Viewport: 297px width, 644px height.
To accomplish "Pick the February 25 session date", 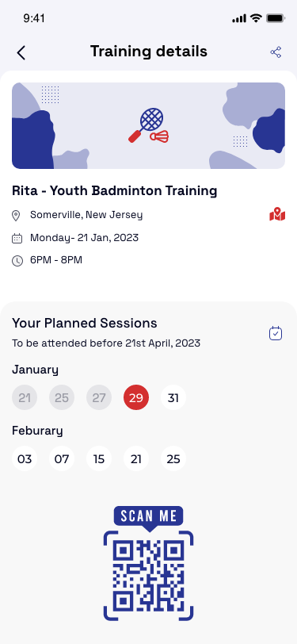I will pos(173,458).
